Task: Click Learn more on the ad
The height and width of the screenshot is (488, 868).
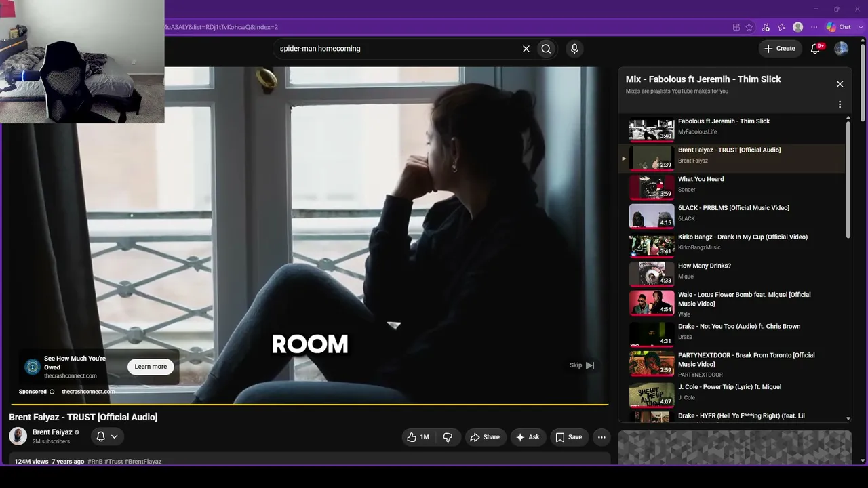Action: point(151,367)
